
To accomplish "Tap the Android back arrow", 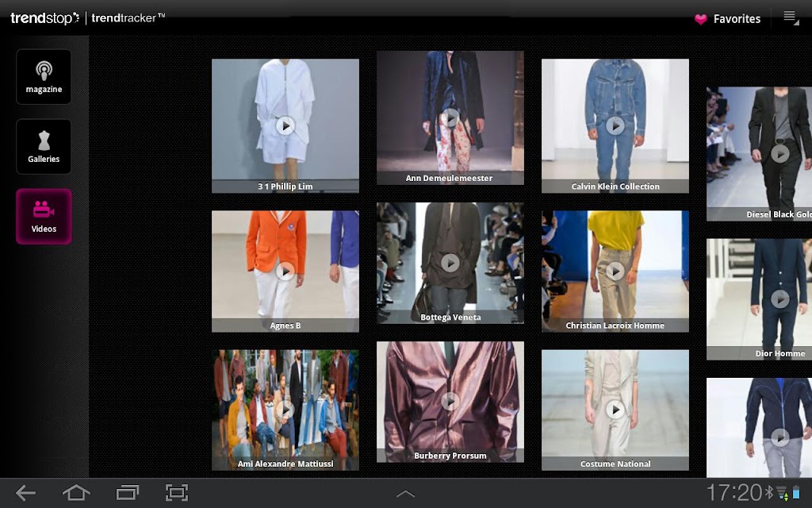I will point(25,493).
